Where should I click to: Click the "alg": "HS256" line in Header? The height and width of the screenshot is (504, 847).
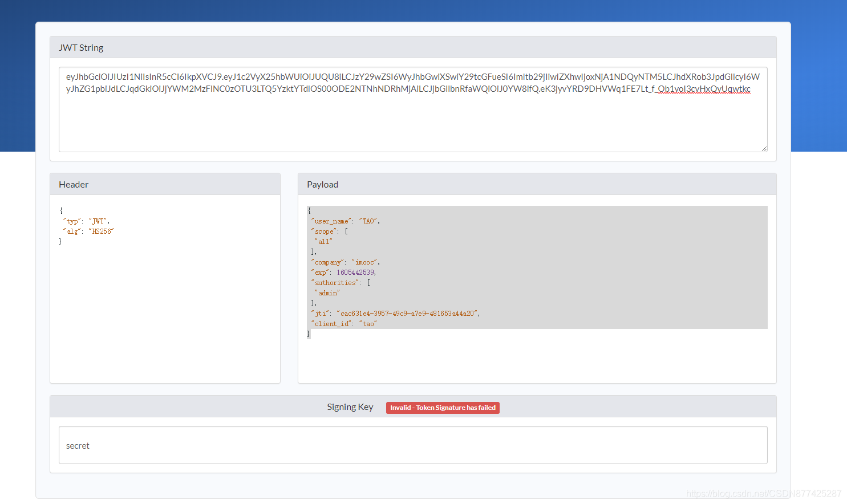88,231
